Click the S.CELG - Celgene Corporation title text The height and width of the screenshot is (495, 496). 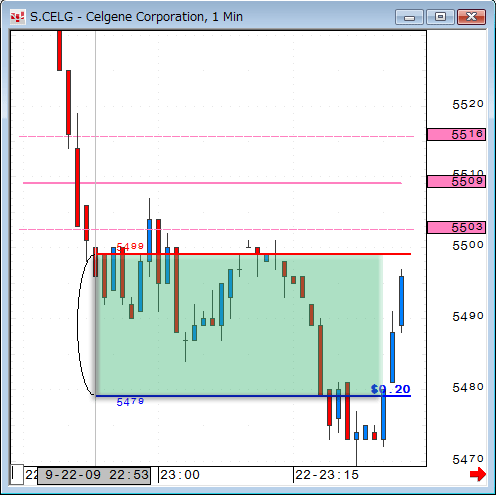pos(136,17)
